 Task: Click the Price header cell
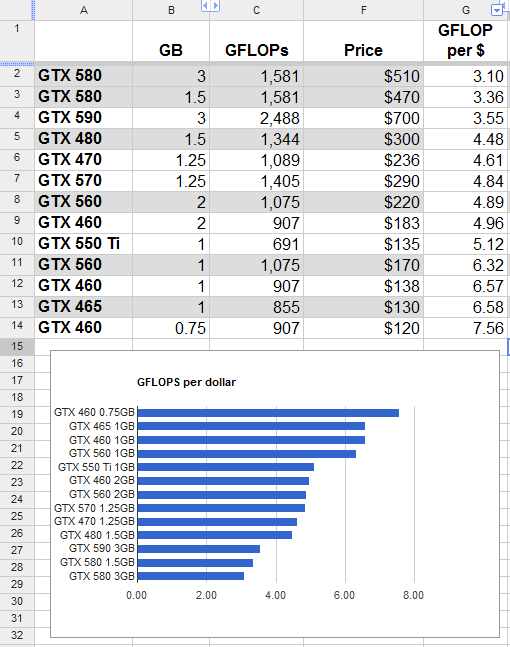pos(364,41)
